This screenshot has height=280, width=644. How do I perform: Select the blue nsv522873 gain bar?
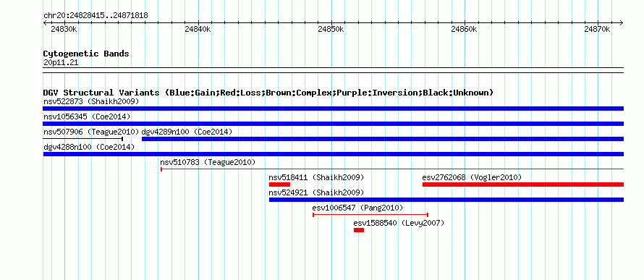333,109
